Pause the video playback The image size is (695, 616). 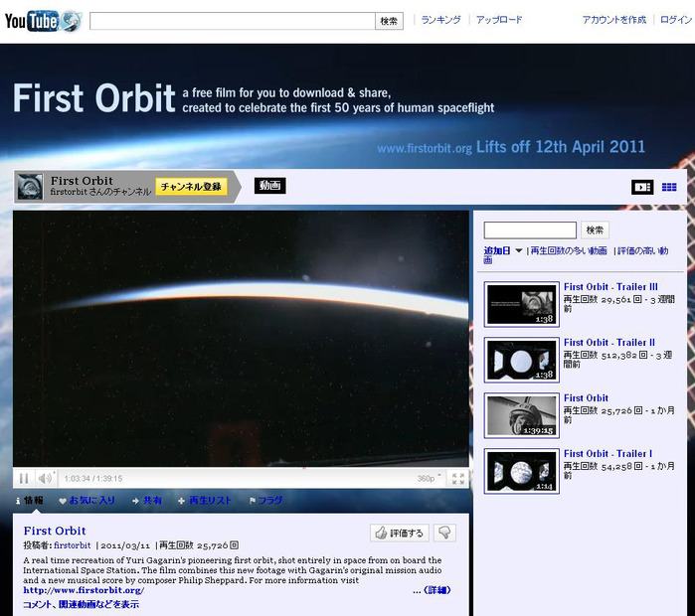(x=24, y=478)
